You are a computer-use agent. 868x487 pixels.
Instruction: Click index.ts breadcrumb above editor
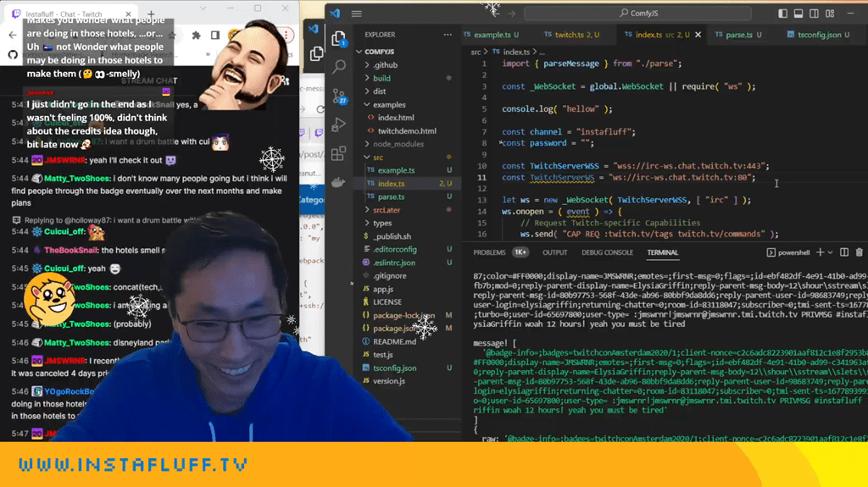pyautogui.click(x=516, y=52)
